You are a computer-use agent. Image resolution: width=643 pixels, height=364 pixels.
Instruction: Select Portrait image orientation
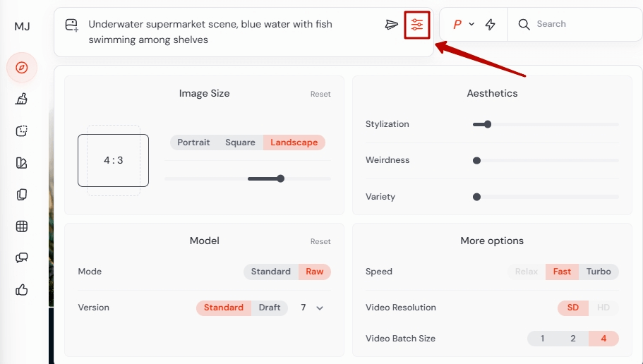point(193,142)
